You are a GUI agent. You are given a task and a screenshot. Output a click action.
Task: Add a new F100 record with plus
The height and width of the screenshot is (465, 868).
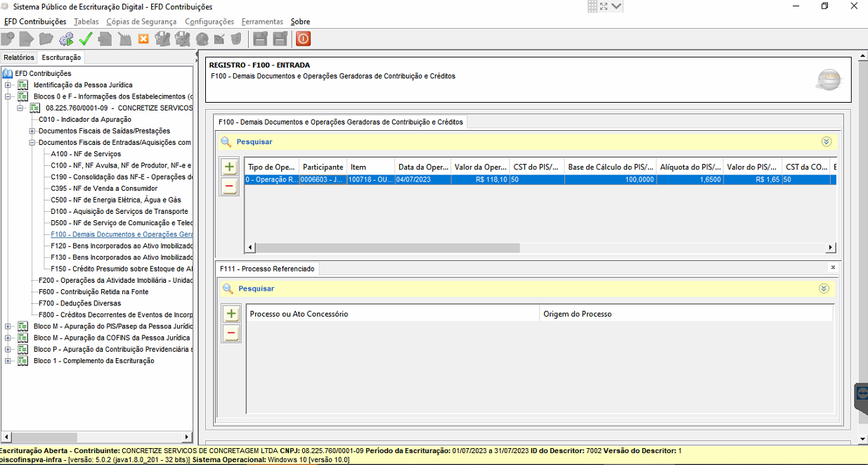click(229, 167)
